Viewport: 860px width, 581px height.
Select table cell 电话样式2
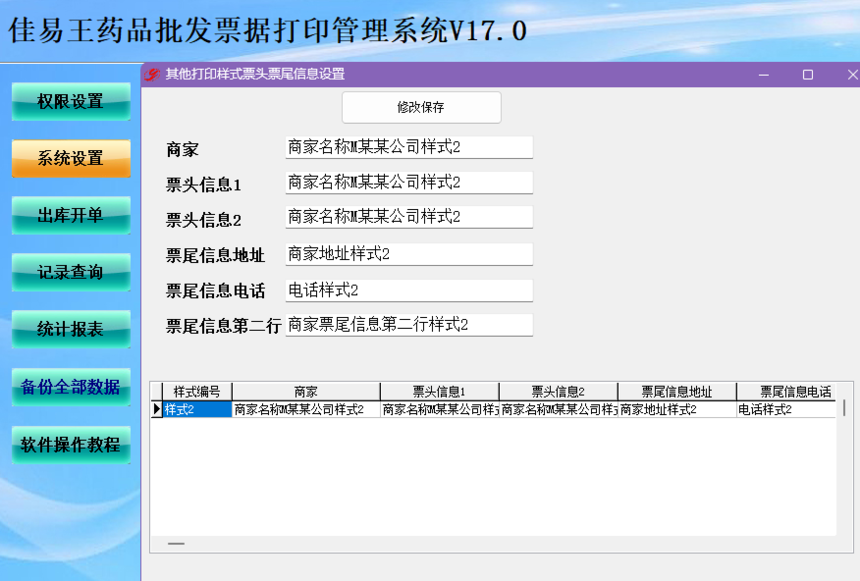(x=786, y=409)
